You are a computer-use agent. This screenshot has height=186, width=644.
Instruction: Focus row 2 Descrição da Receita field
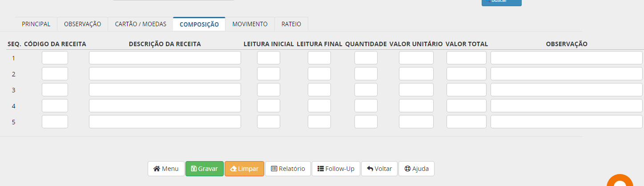point(165,74)
